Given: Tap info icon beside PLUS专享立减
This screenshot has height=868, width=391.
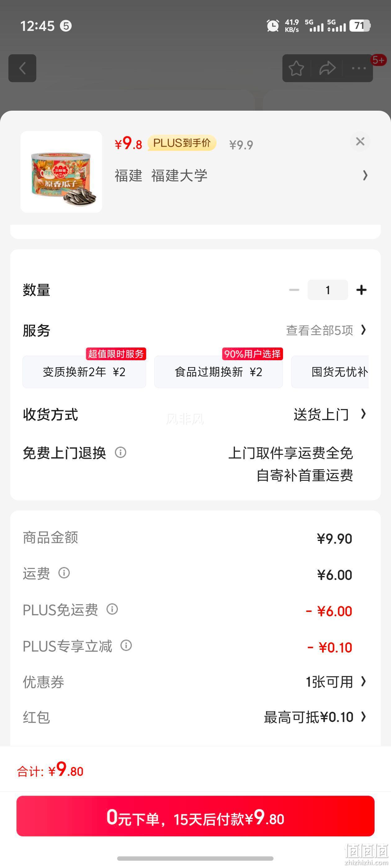Looking at the screenshot, I should (x=126, y=645).
